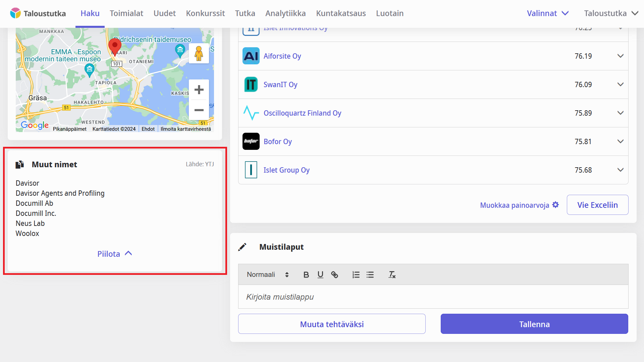Click Muokkaa painoarvoja settings link

click(519, 205)
